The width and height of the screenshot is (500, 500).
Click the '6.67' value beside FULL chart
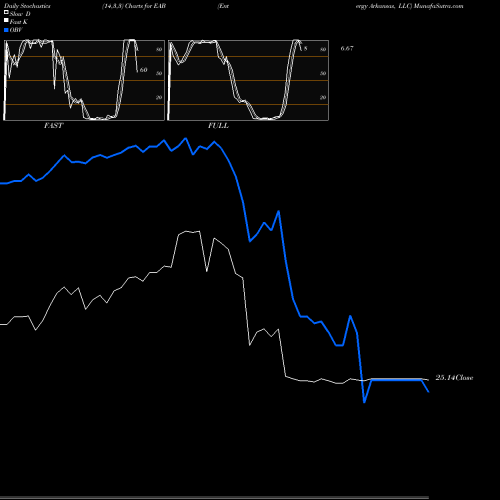(347, 48)
